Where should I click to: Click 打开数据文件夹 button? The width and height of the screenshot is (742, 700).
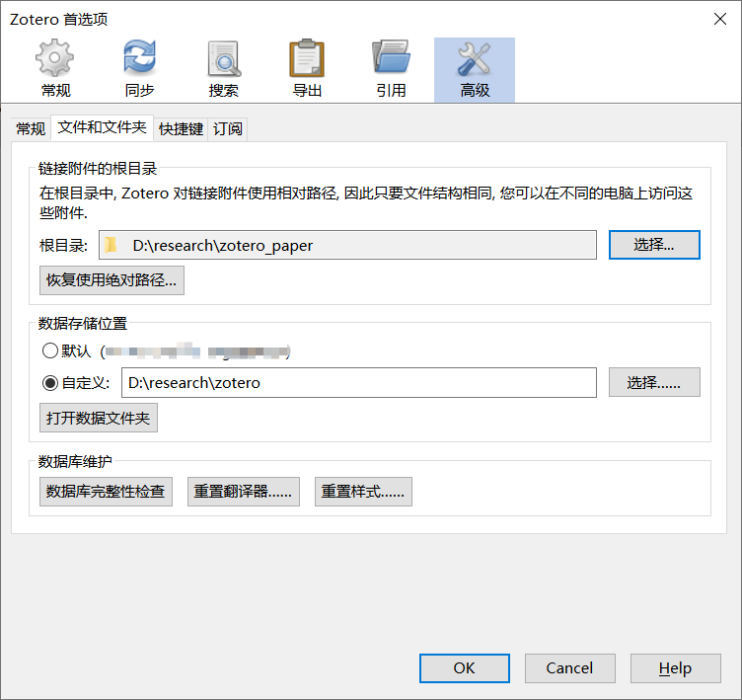(99, 418)
